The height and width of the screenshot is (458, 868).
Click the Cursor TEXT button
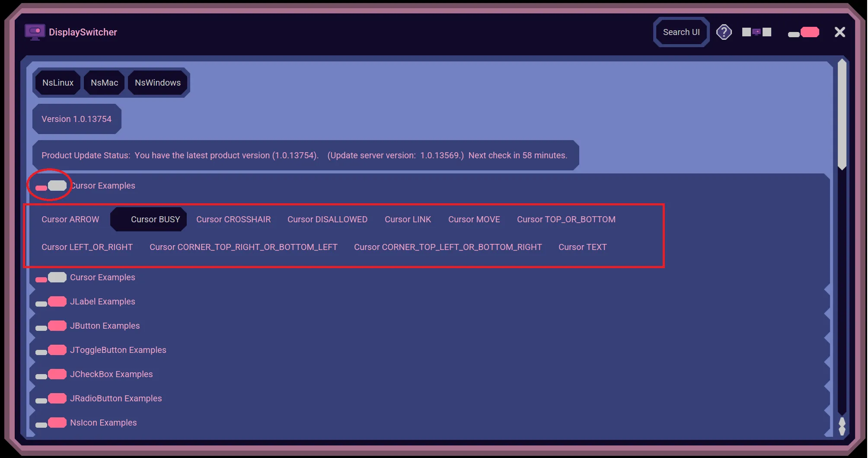pos(582,247)
